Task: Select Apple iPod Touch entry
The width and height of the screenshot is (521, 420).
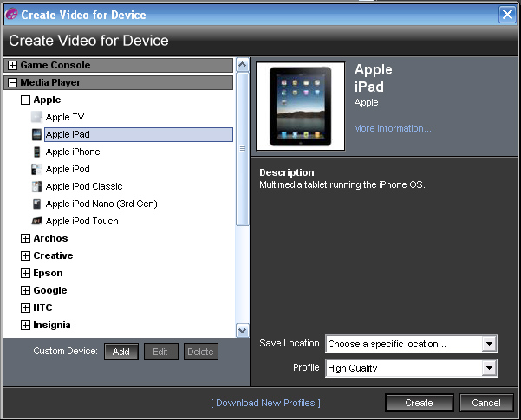Action: [82, 221]
